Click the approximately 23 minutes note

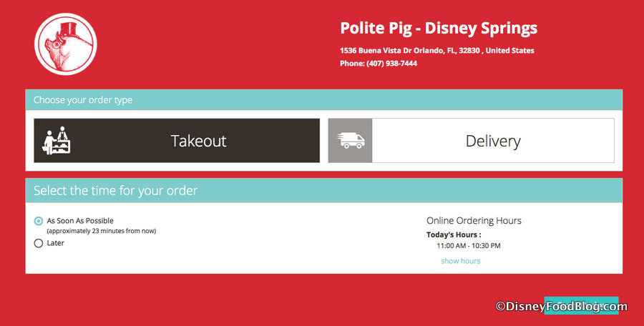(x=101, y=231)
